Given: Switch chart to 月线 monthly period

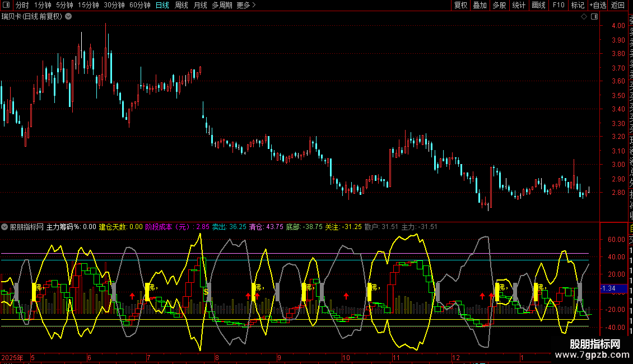Looking at the screenshot, I should (200, 5).
